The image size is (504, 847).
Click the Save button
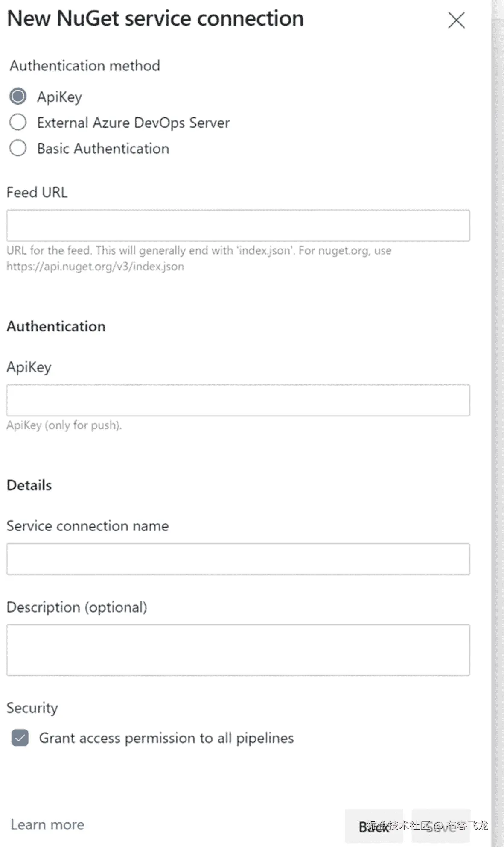tap(441, 826)
